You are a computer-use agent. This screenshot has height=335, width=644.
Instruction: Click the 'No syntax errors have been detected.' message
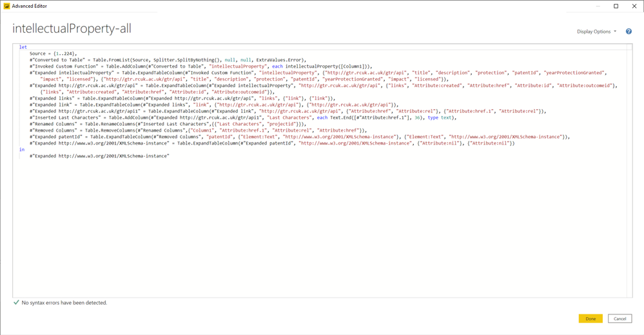coord(64,303)
